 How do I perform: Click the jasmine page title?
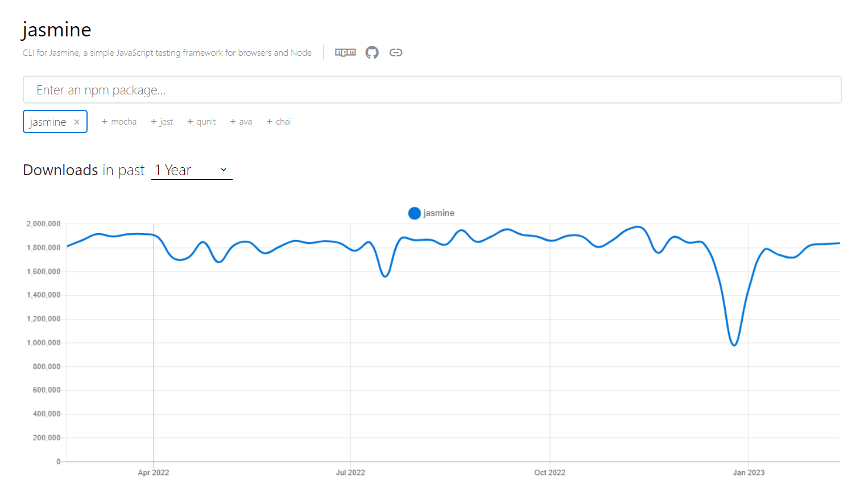pyautogui.click(x=57, y=30)
